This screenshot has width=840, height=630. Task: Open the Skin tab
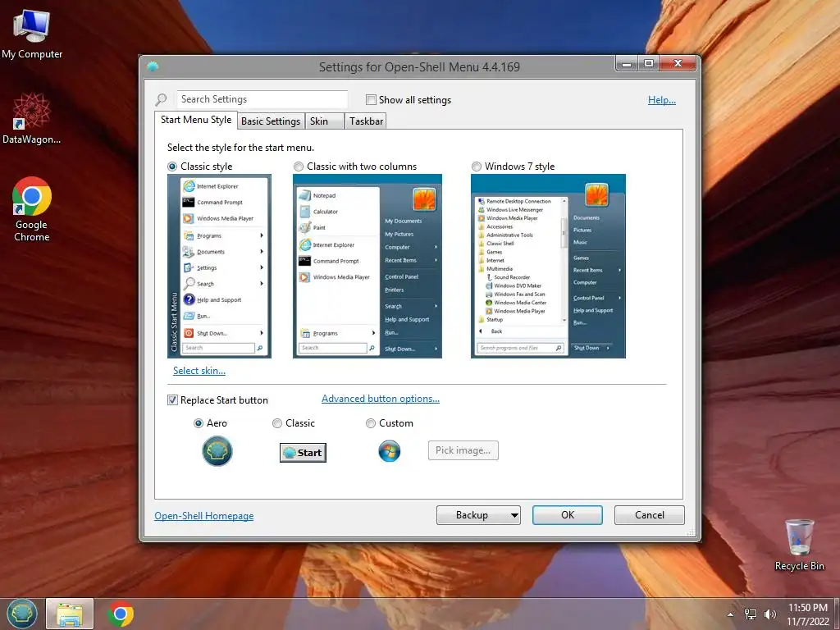coord(324,121)
